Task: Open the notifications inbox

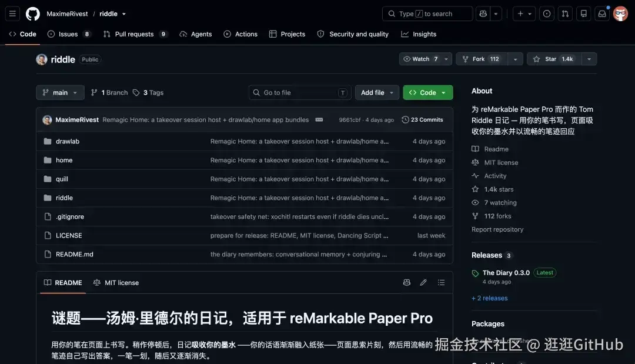Action: click(602, 14)
